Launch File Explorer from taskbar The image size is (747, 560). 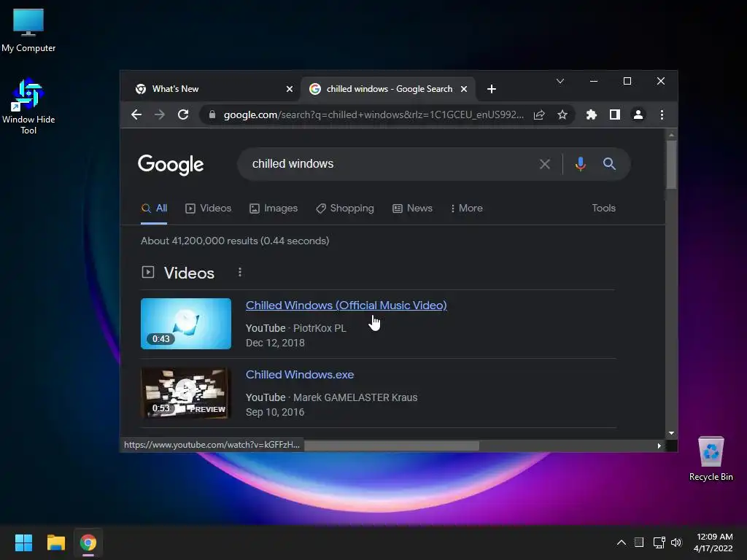point(55,542)
